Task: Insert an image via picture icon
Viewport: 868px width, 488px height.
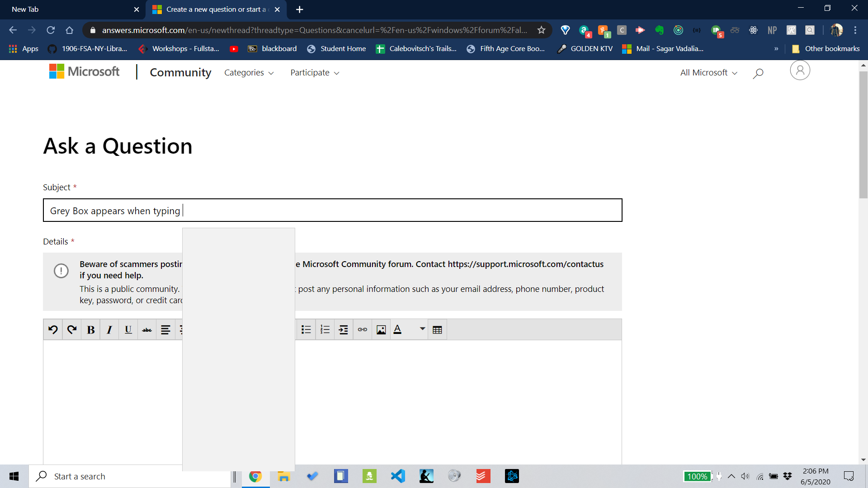Action: pos(381,330)
